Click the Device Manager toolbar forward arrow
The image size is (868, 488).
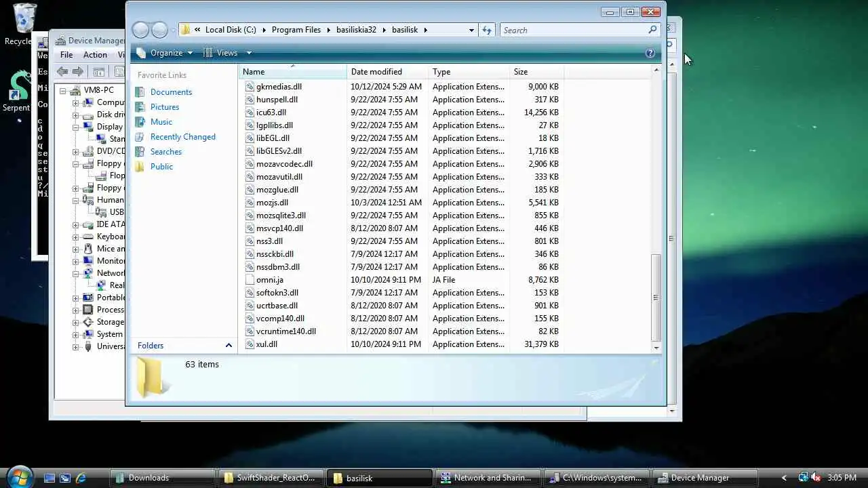78,71
